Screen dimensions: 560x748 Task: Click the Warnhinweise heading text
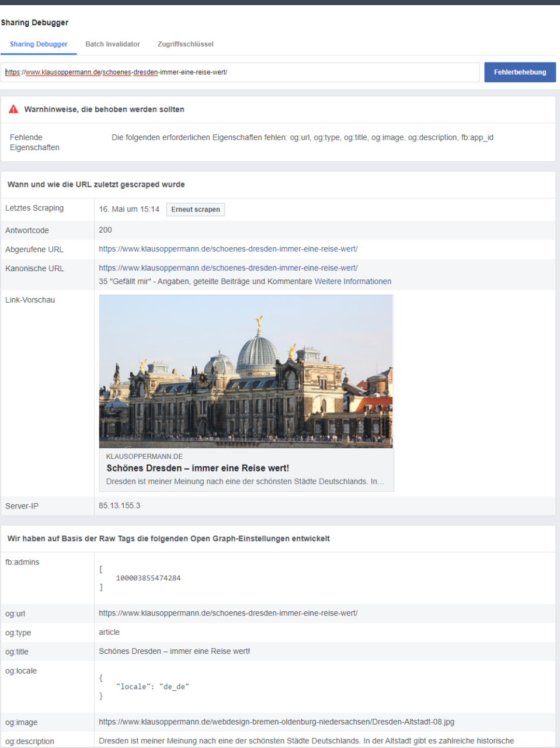coord(104,109)
